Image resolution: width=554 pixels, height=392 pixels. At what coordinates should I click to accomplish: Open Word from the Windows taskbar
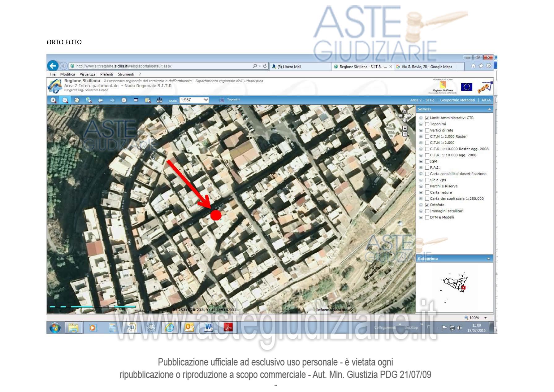coord(209,327)
